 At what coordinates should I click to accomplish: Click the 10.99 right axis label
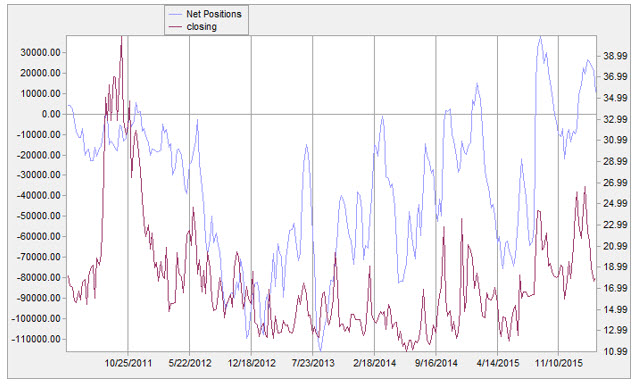(615, 351)
